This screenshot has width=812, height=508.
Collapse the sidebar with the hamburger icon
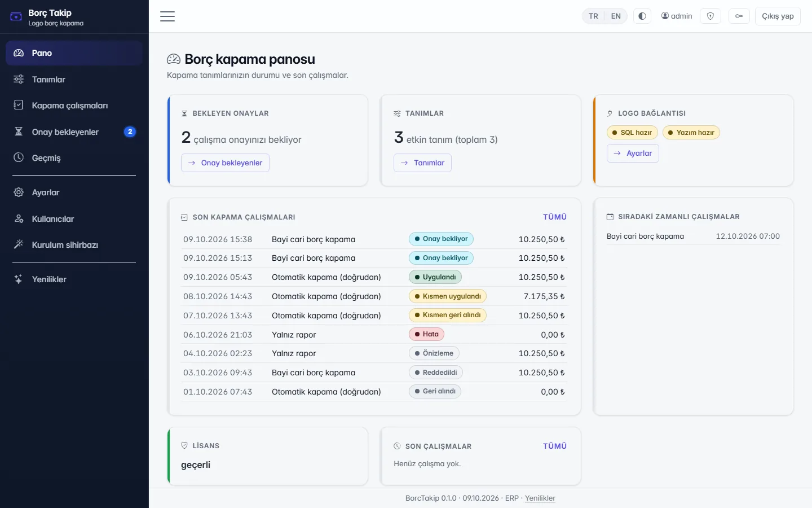point(167,16)
